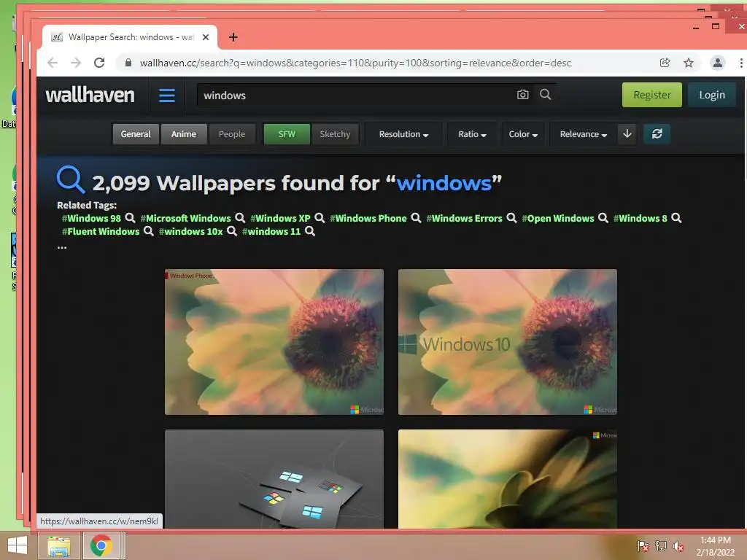
Task: Click the Action Center flag tray icon
Action: click(x=643, y=546)
